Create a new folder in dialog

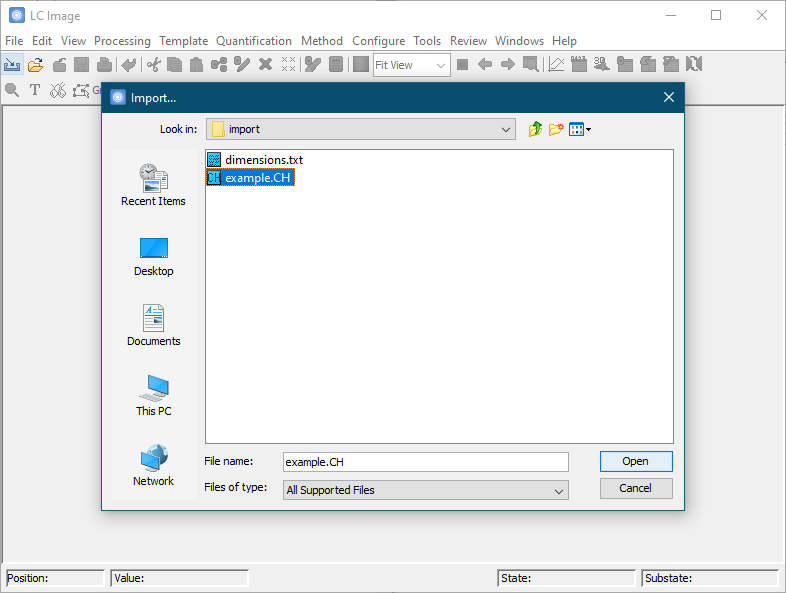click(556, 129)
